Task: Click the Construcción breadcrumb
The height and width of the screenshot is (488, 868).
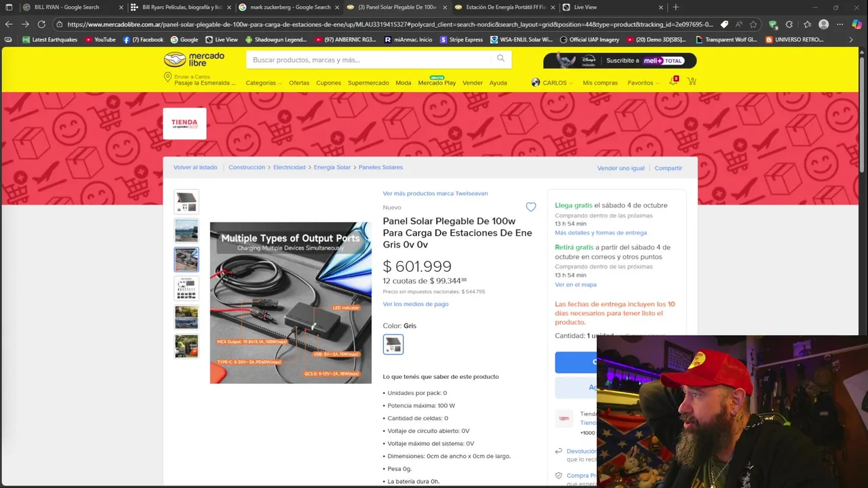Action: (x=247, y=167)
